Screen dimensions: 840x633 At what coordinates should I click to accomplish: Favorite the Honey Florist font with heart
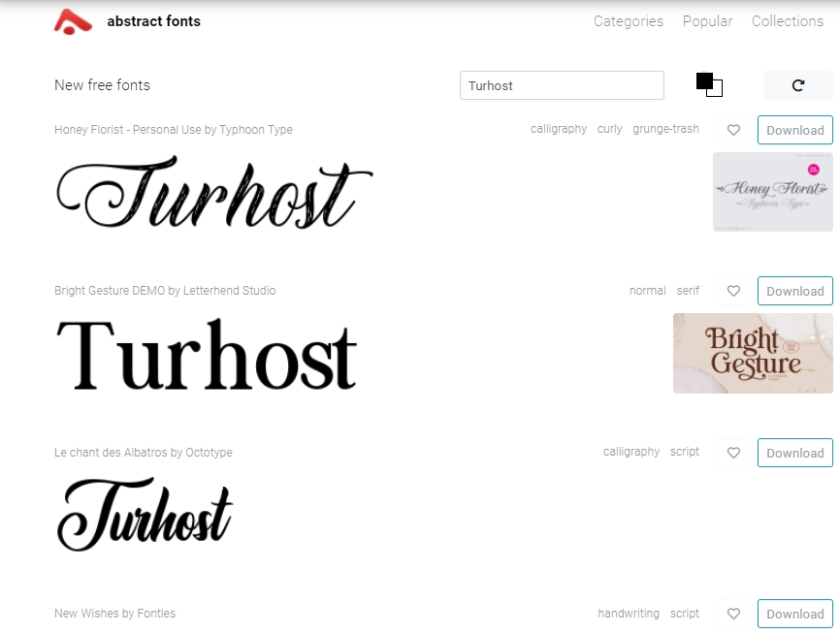[733, 130]
